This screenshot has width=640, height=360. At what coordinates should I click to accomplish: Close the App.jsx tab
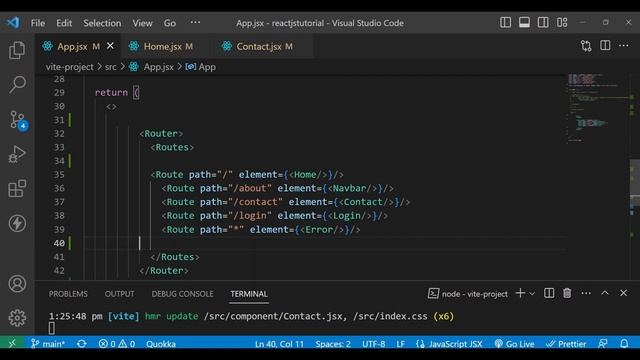tap(110, 46)
